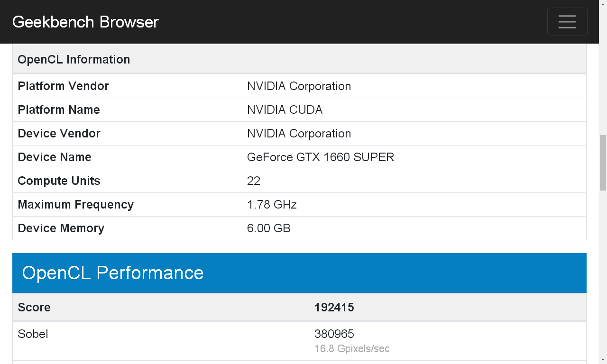Open the Geekbench Browser home link
Image resolution: width=607 pixels, height=364 pixels.
point(85,22)
